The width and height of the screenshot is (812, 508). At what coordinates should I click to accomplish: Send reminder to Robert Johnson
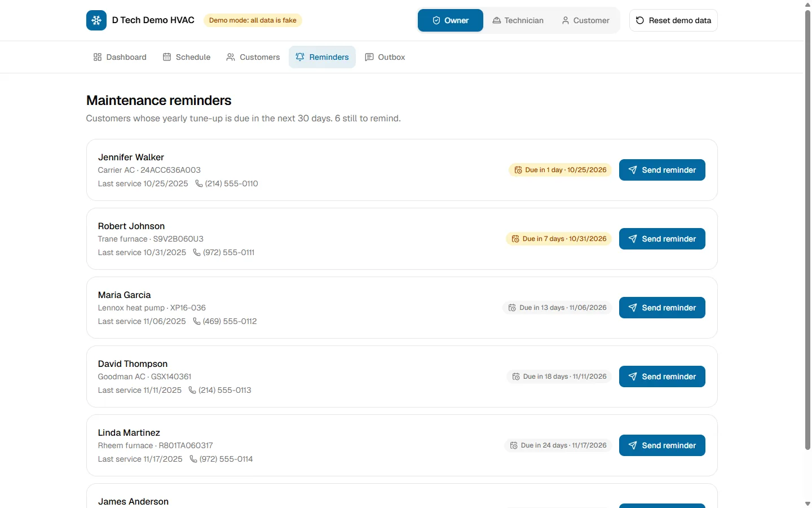(x=662, y=239)
